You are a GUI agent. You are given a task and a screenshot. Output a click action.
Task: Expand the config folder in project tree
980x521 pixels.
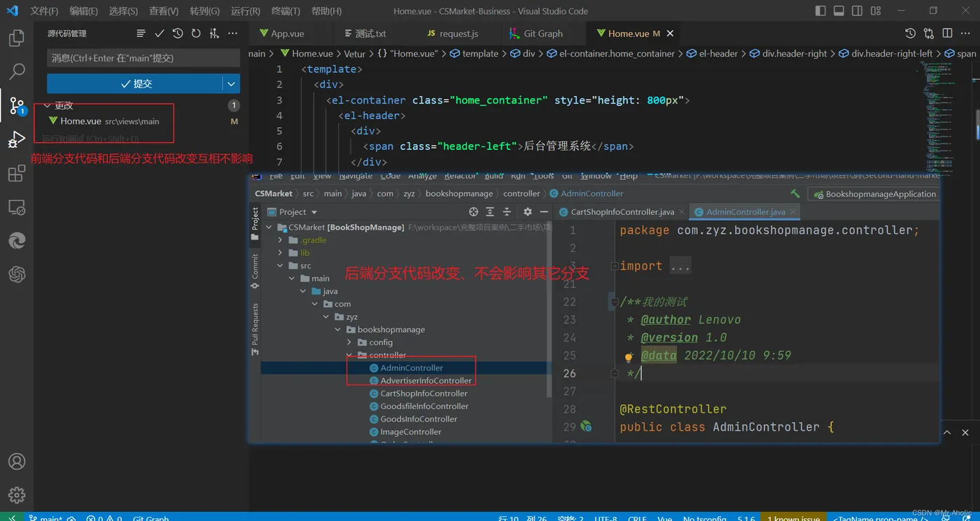click(x=349, y=342)
